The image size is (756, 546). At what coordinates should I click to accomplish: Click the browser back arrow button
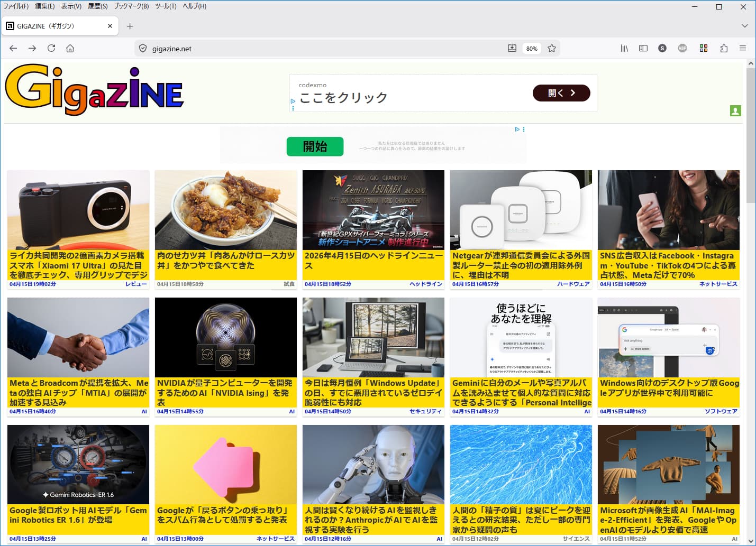click(13, 48)
